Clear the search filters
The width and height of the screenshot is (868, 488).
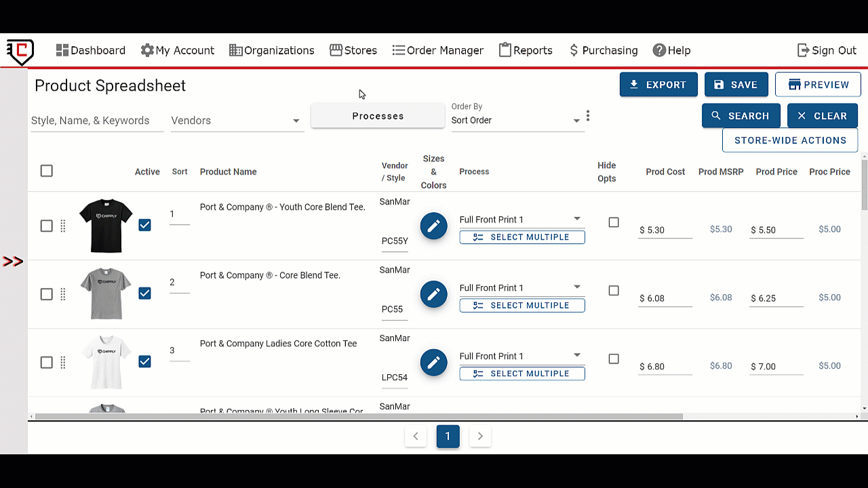pos(823,116)
